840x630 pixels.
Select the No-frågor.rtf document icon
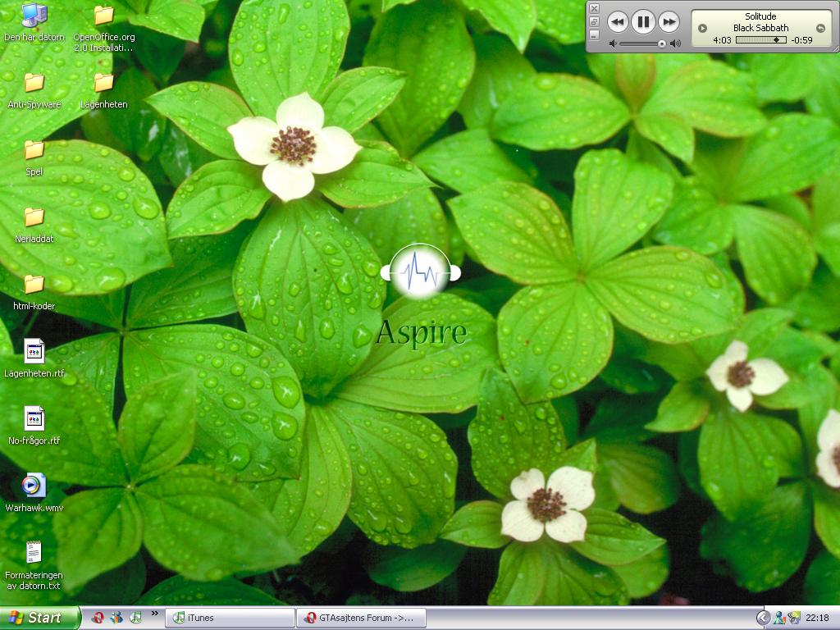click(34, 427)
